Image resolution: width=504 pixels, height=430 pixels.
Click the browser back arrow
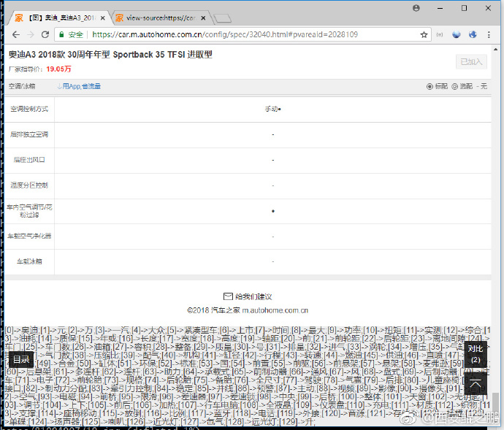[x=16, y=35]
